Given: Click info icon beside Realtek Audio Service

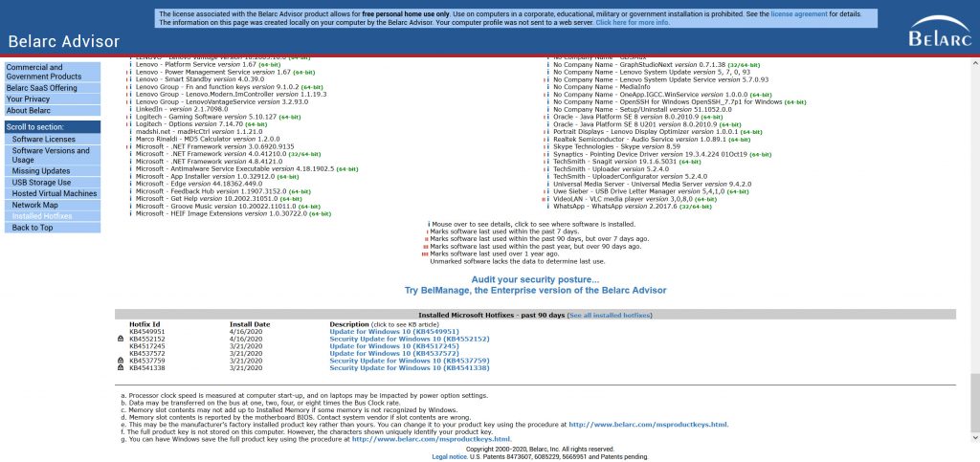Looking at the screenshot, I should coord(548,140).
